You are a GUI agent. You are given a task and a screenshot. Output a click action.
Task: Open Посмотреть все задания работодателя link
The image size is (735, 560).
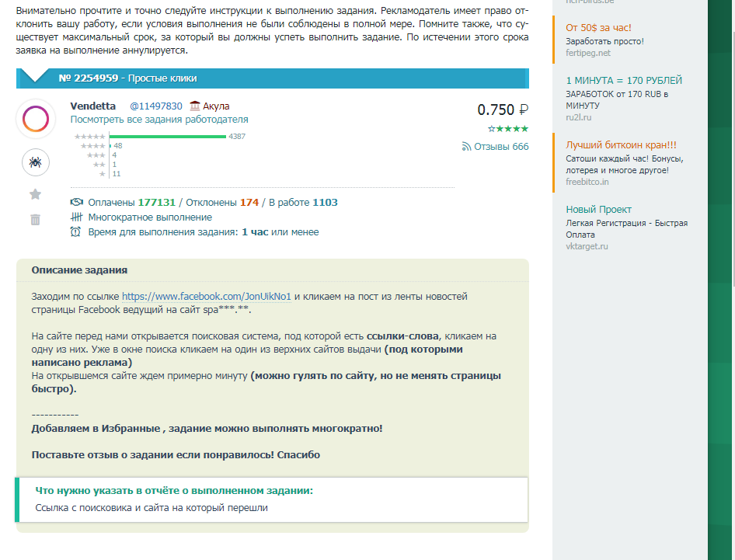159,120
